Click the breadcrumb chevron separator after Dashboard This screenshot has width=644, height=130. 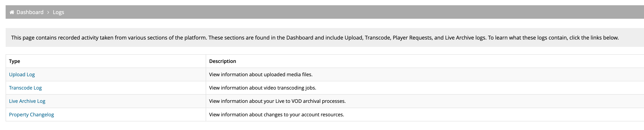coord(48,12)
